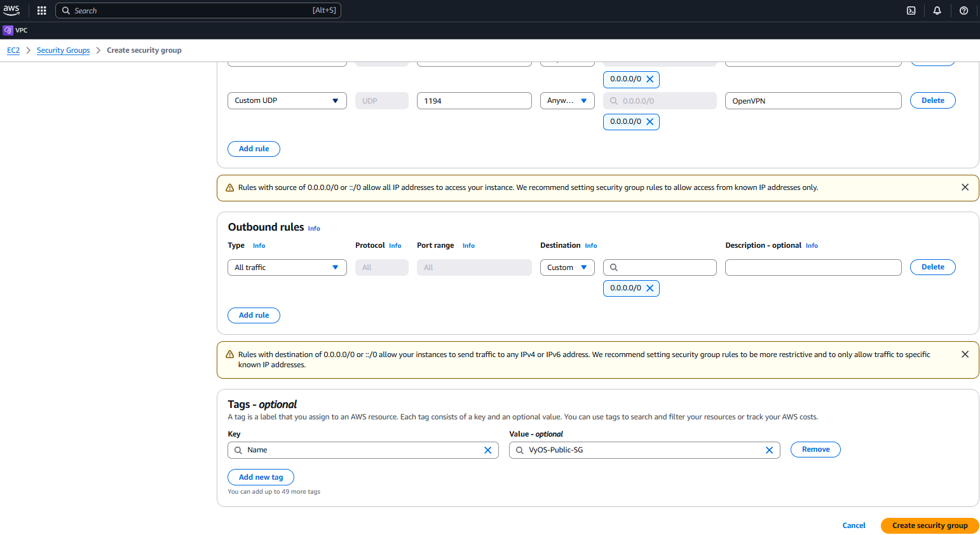980x535 pixels.
Task: Open CloudShell from the top bar
Action: point(911,11)
